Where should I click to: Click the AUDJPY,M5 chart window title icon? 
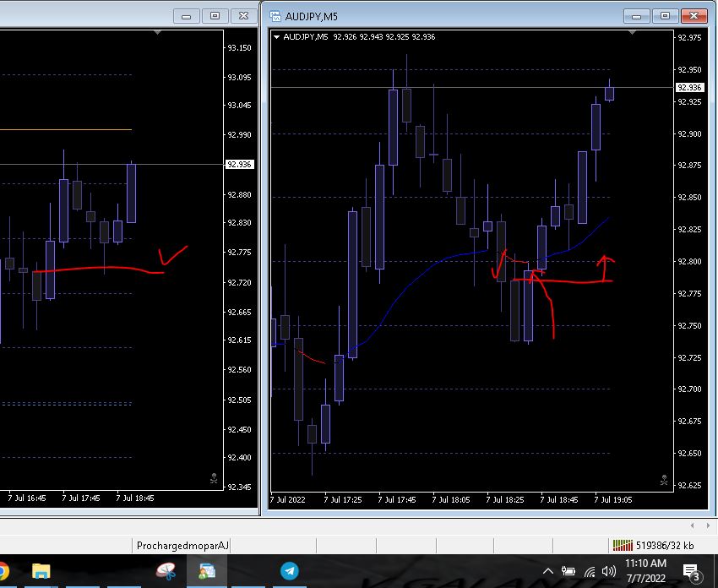tap(275, 15)
